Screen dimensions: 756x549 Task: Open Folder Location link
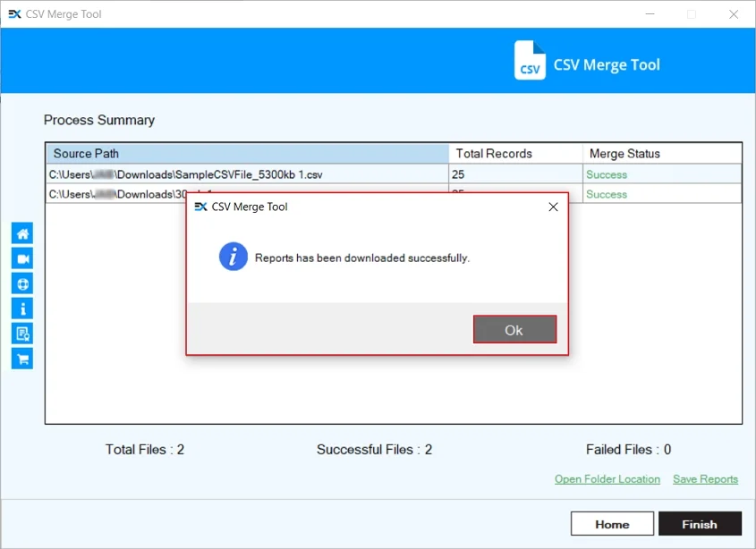tap(607, 478)
